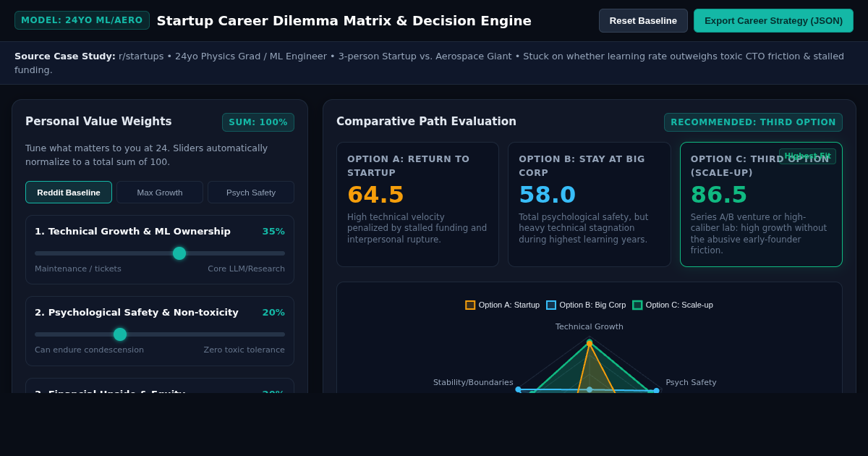Screen dimensions: 868x456
Task: Switch to the Max Growth preset
Action: click(x=160, y=193)
